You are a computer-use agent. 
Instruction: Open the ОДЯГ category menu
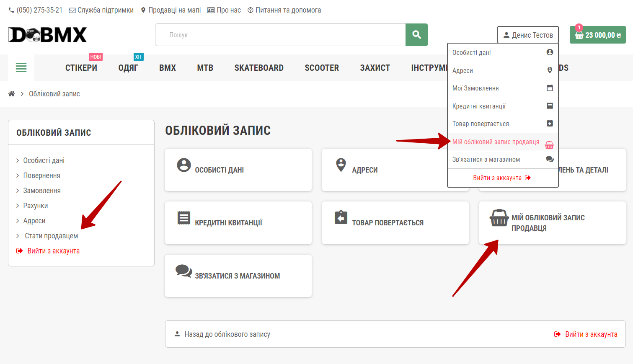pyautogui.click(x=128, y=68)
